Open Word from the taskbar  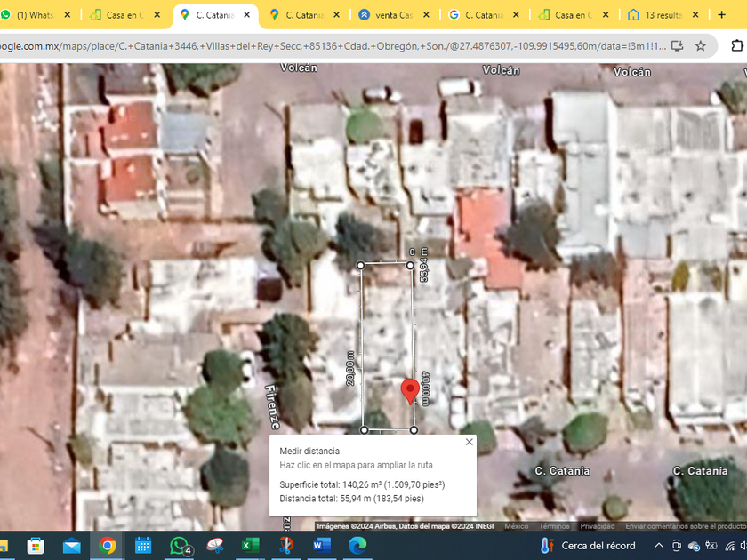point(322,546)
